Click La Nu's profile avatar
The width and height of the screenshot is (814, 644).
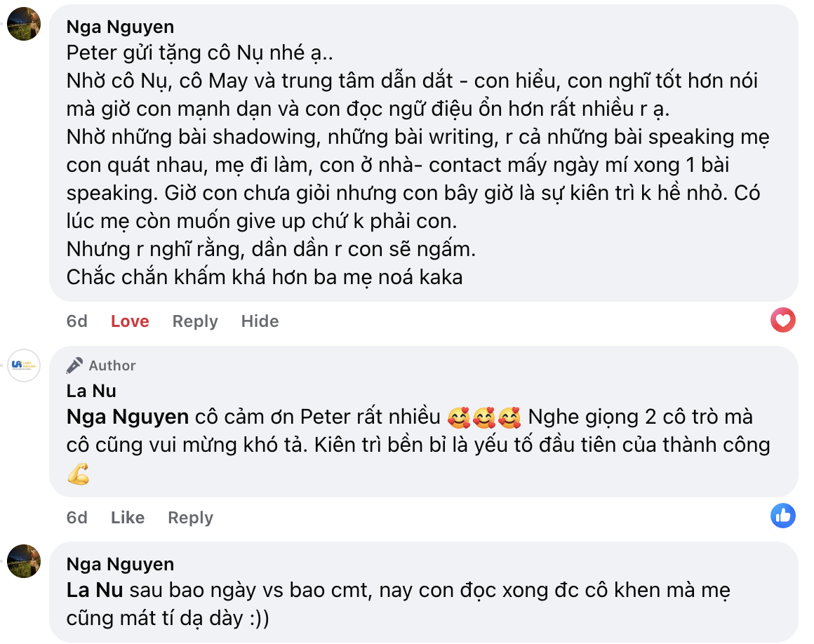(x=23, y=365)
